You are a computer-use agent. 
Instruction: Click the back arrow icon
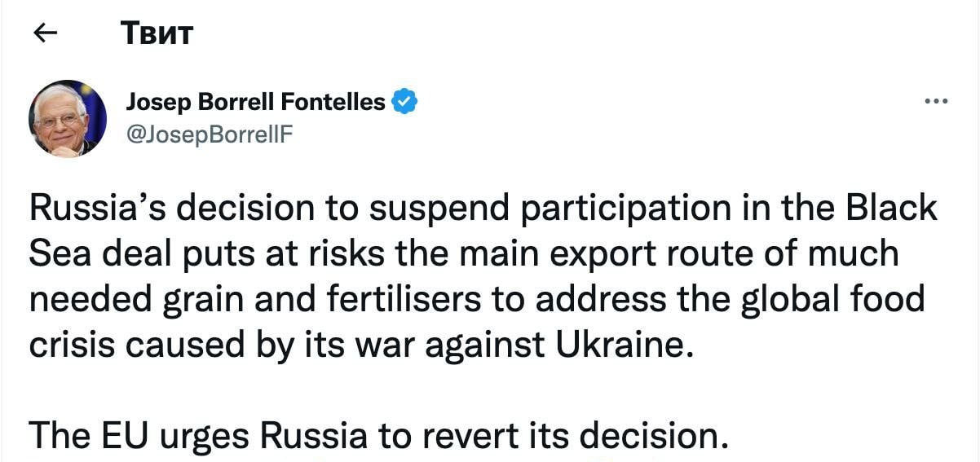point(46,33)
